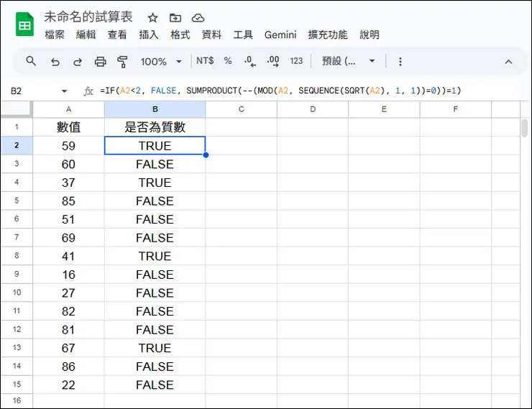The height and width of the screenshot is (409, 532).
Task: Apply percent format
Action: pyautogui.click(x=228, y=61)
